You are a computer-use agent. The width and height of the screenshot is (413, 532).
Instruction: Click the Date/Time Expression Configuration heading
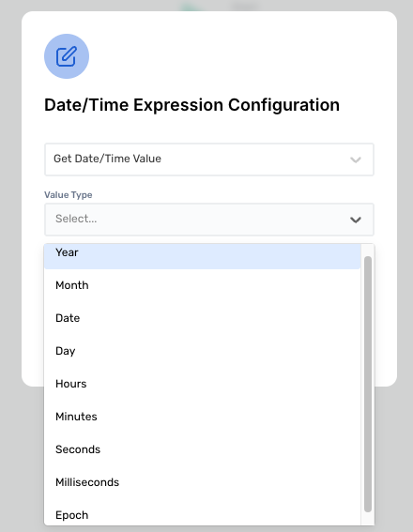191,104
